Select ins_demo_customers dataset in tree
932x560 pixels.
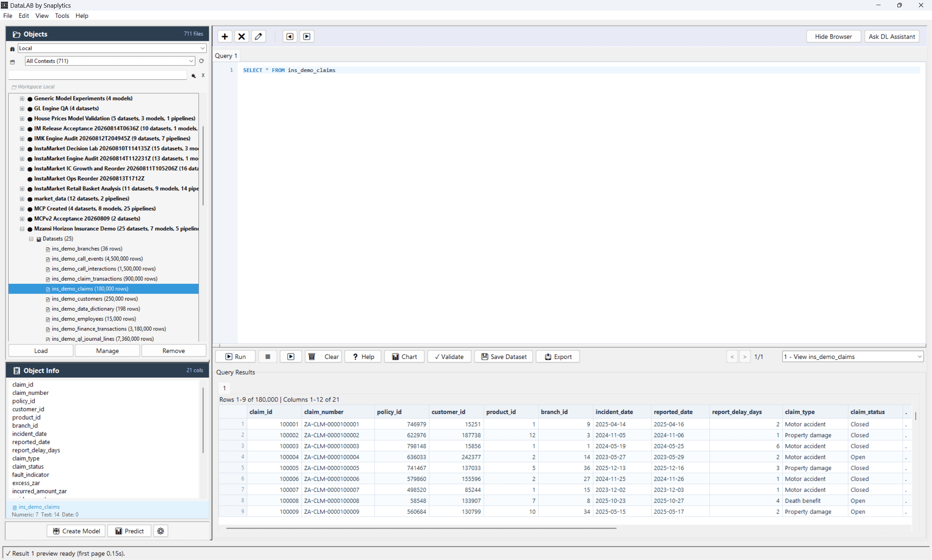[94, 299]
